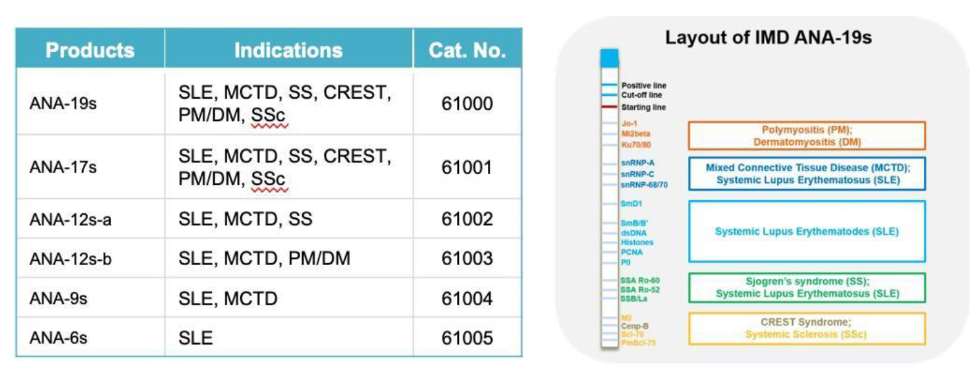Select the ANA-19s product cell
Screen dimensions: 980x372
click(63, 103)
